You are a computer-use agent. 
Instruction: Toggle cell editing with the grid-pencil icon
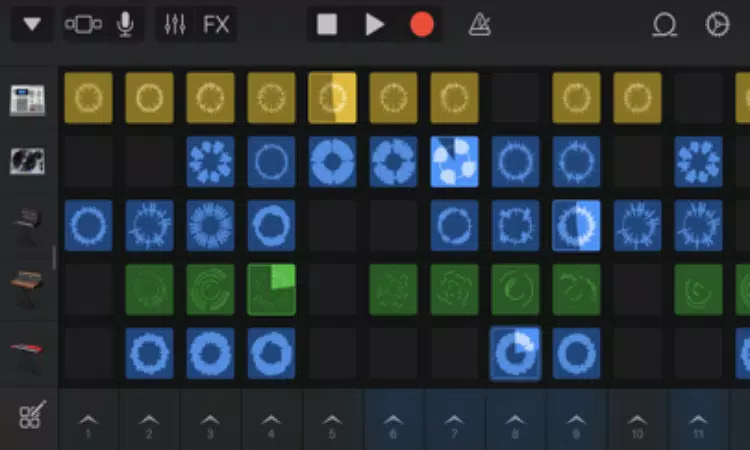32,415
